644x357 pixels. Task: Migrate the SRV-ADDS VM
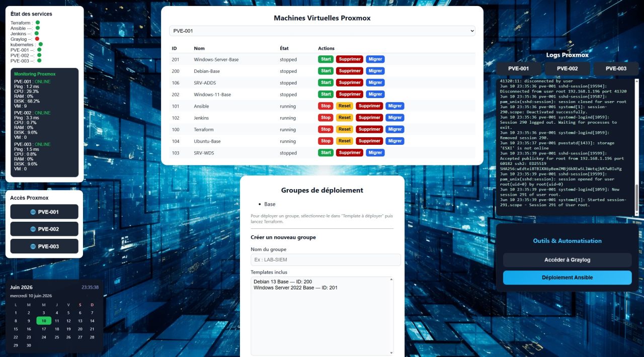(375, 82)
